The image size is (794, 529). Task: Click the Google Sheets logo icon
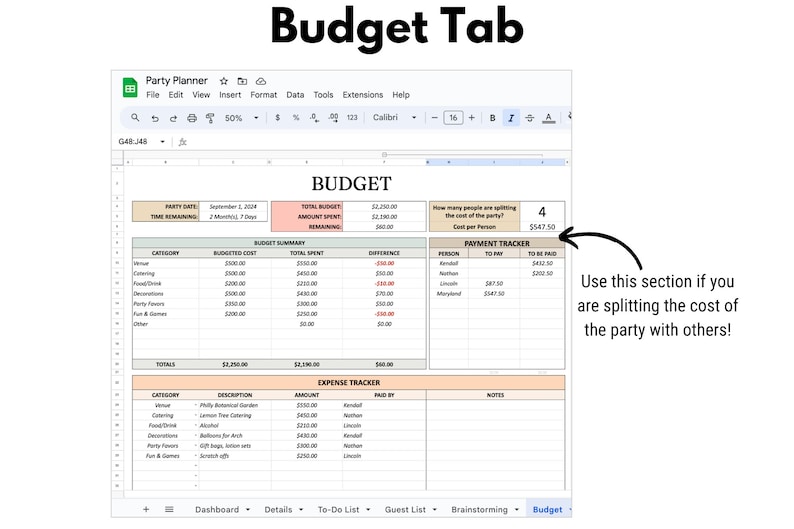pyautogui.click(x=130, y=87)
